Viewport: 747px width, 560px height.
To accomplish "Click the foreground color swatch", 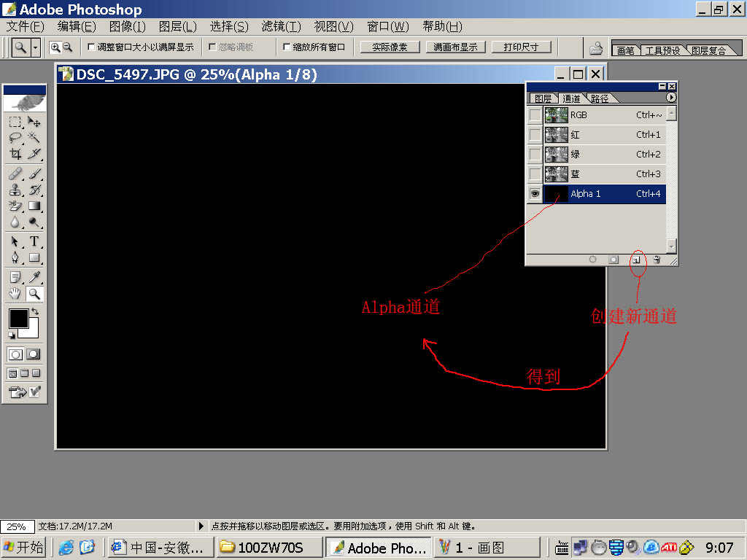I will (x=18, y=319).
